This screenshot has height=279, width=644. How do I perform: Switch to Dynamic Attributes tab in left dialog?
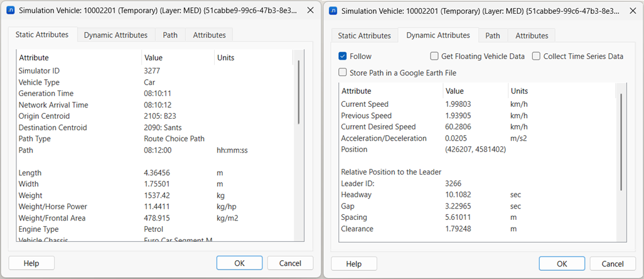(115, 35)
